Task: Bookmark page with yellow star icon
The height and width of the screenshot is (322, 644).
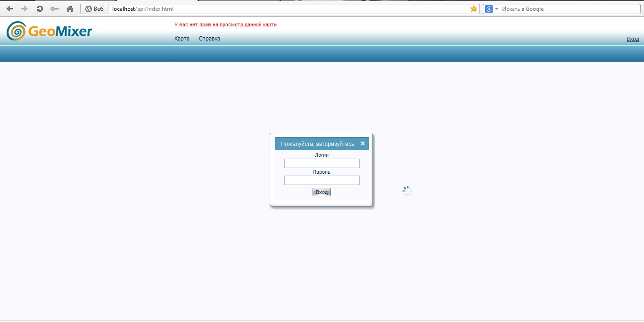Action: coord(474,8)
